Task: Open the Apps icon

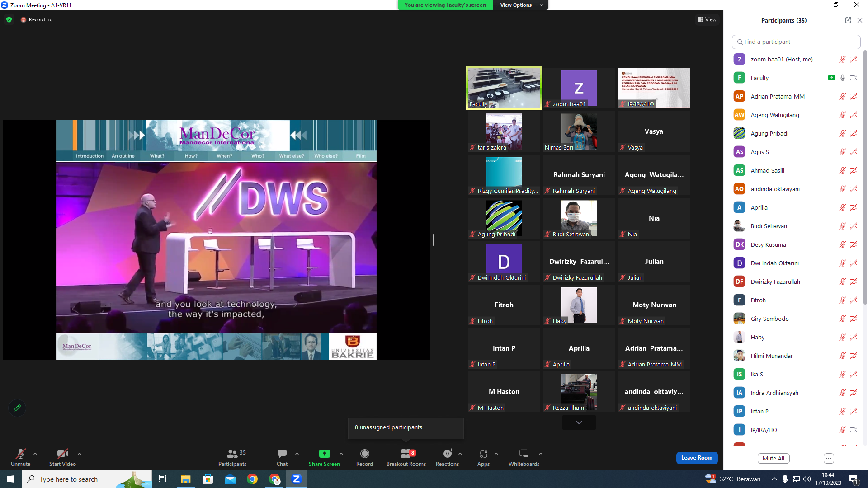Action: coord(483,453)
